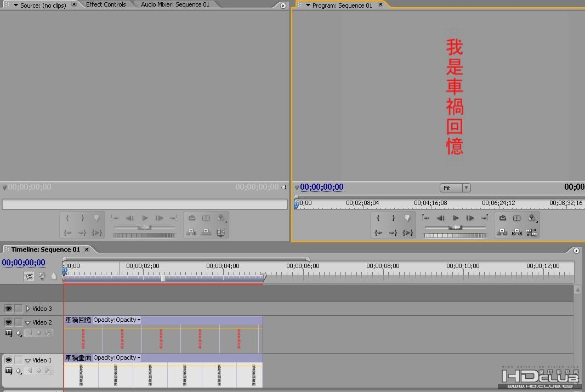Image resolution: width=585 pixels, height=392 pixels.
Task: Step forward in Source monitor
Action: [160, 218]
